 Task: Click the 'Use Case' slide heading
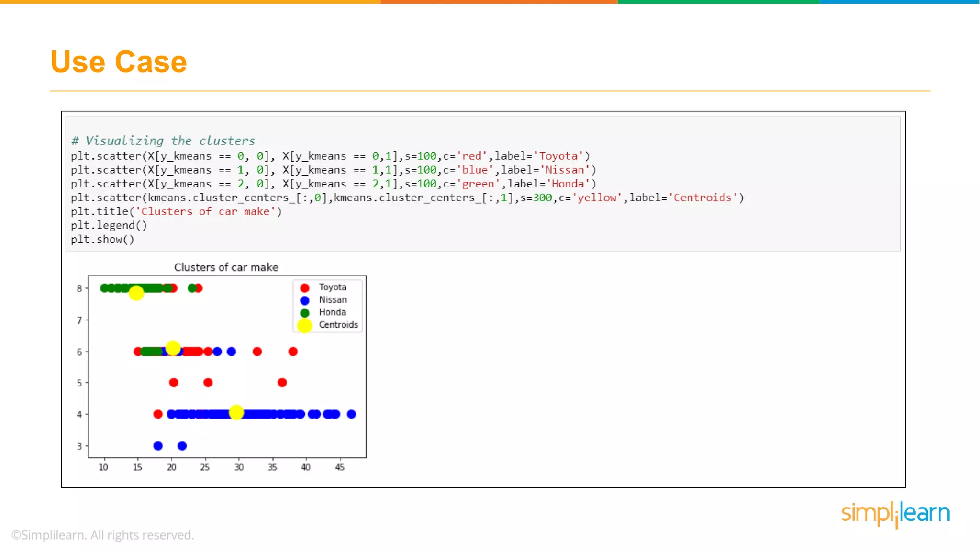[x=119, y=62]
